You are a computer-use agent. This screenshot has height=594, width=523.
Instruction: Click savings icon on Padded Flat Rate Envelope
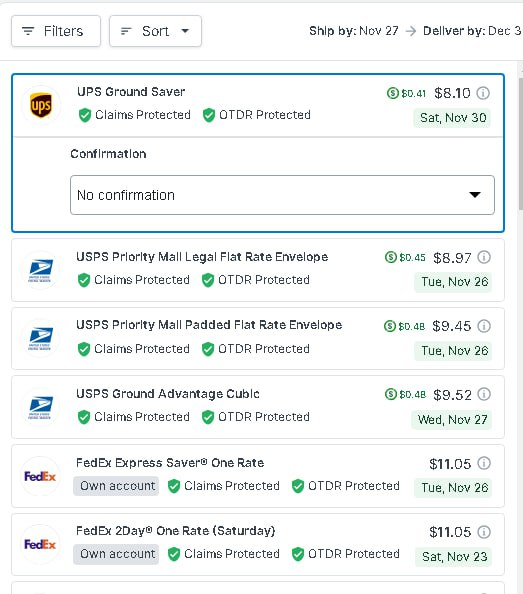(x=390, y=326)
